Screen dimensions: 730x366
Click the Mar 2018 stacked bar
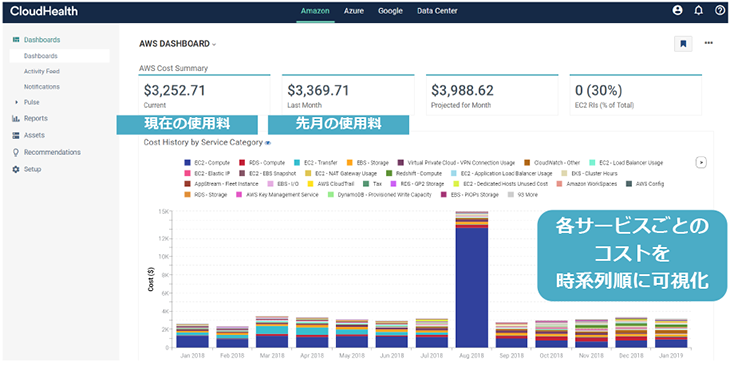click(272, 332)
